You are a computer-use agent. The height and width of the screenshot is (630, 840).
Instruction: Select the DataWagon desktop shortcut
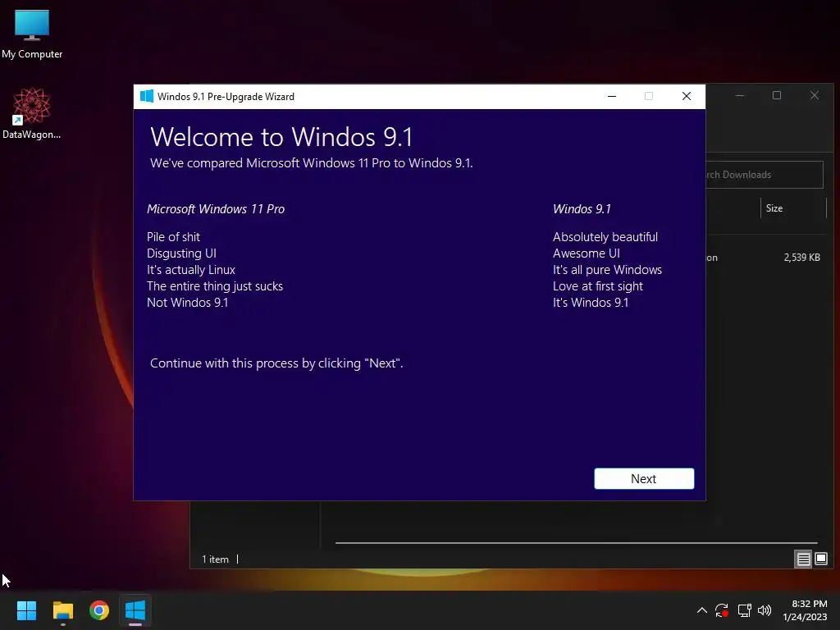click(32, 113)
